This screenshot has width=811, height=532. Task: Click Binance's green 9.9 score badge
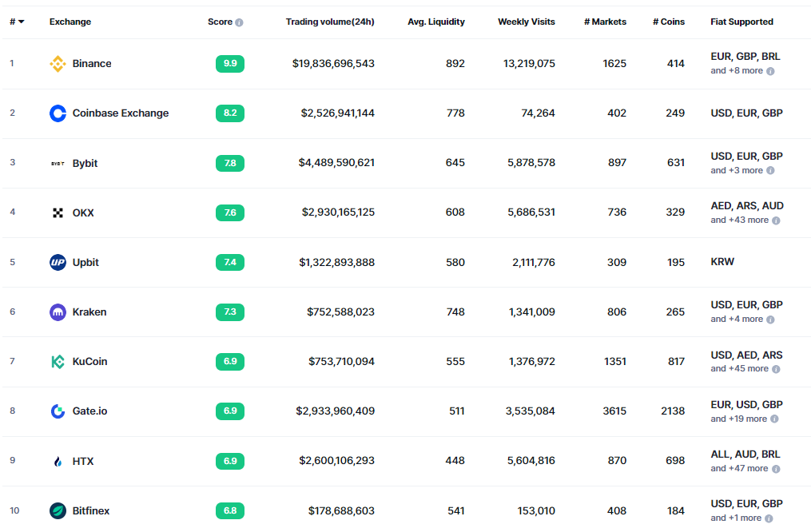(230, 64)
